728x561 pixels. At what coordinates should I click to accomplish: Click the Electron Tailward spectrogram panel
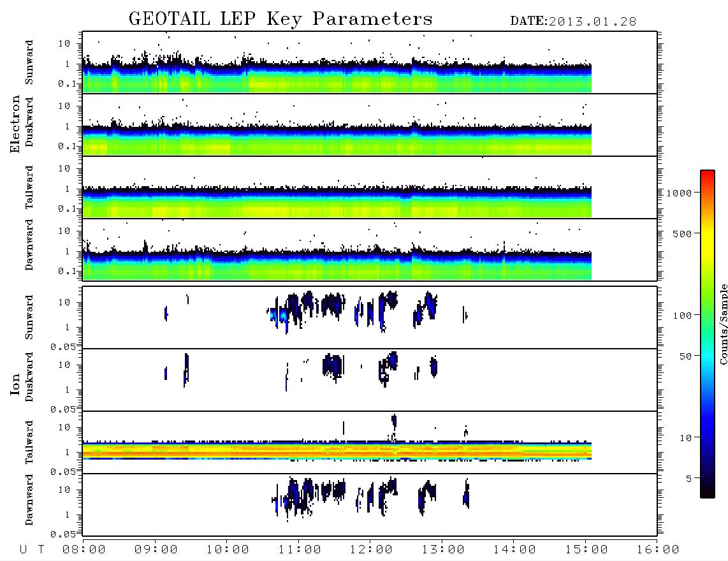[x=370, y=187]
